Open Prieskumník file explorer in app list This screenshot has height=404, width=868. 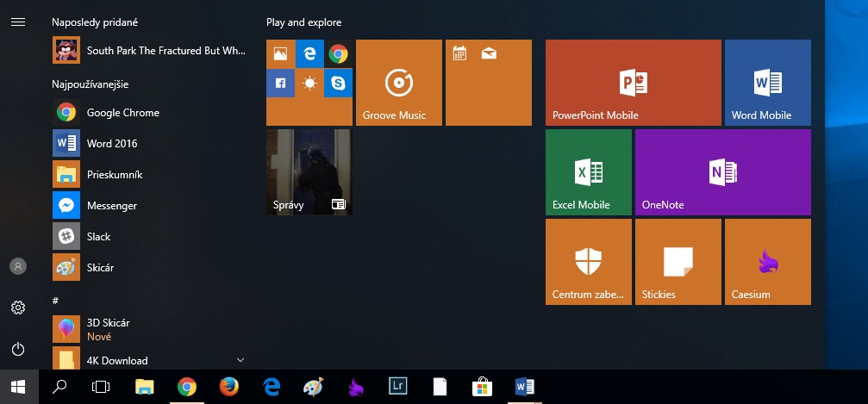[149, 174]
